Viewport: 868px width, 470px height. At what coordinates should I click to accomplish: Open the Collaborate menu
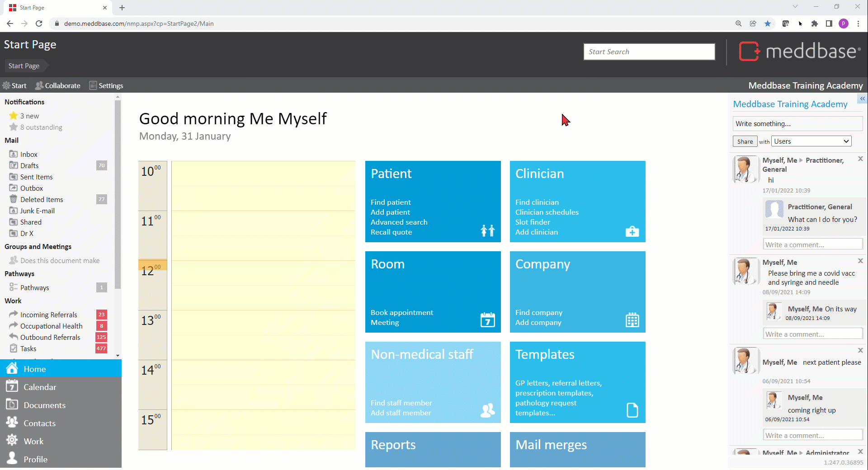point(58,85)
